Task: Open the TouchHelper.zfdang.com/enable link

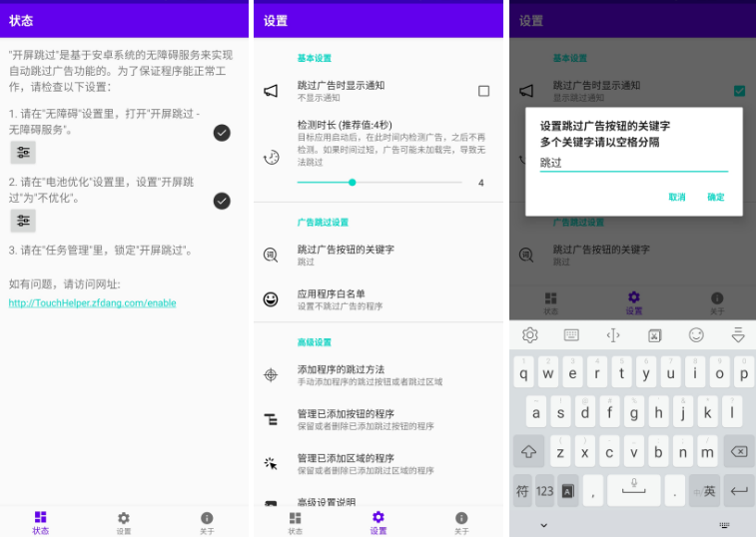Action: (x=92, y=302)
